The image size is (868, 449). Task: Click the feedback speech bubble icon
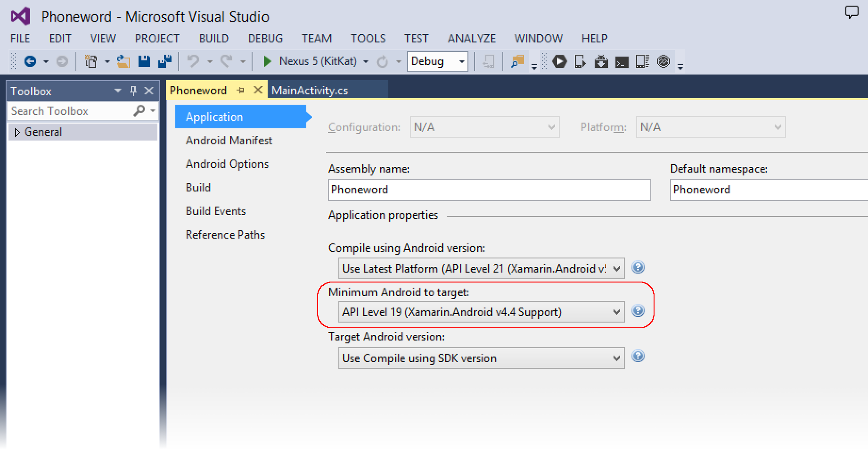pos(852,12)
